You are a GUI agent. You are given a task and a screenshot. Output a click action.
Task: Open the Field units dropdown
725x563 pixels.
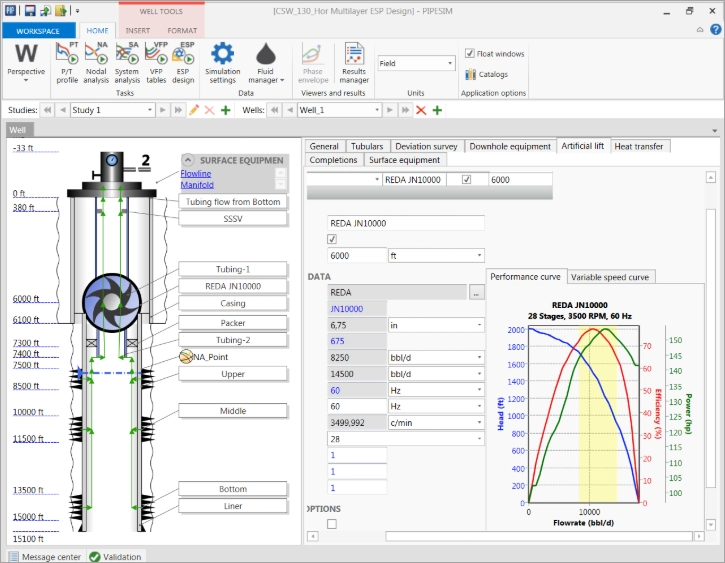click(416, 63)
